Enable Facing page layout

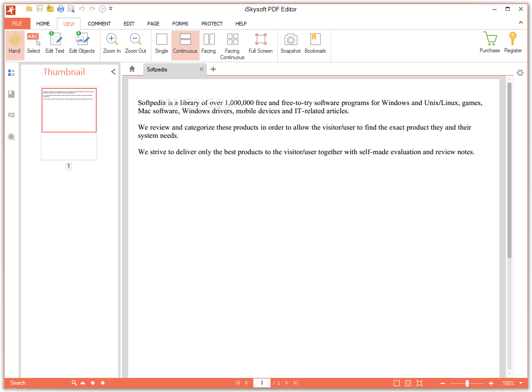[x=208, y=45]
